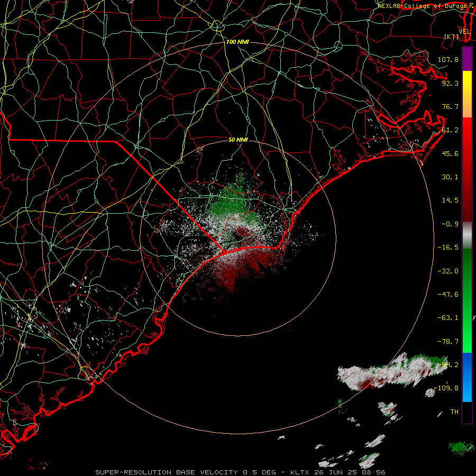Click the 107.8 velocity scale value
The height and width of the screenshot is (476, 476).
[448, 59]
